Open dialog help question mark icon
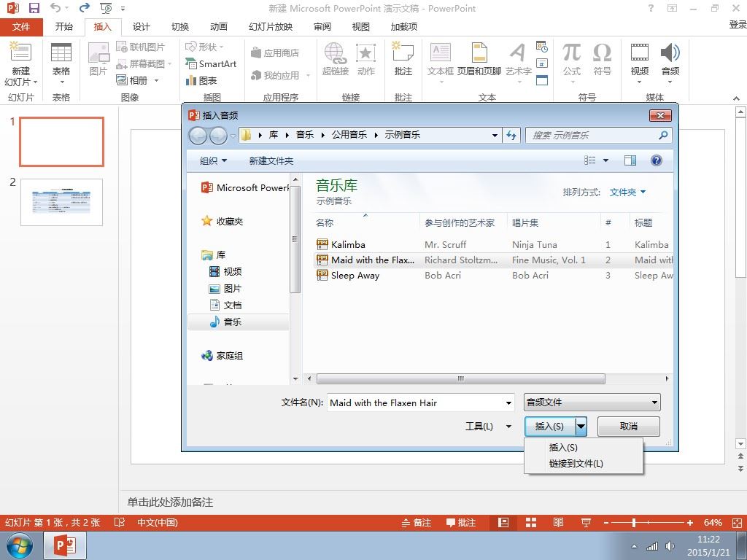Image resolution: width=747 pixels, height=560 pixels. tap(656, 160)
